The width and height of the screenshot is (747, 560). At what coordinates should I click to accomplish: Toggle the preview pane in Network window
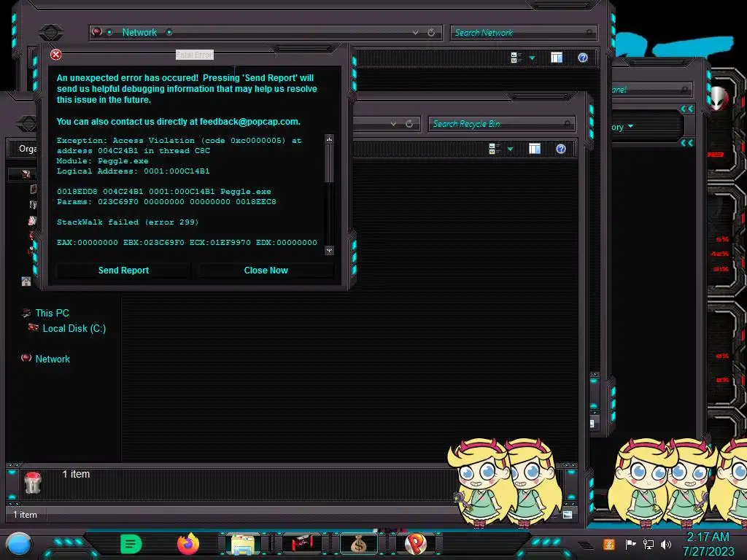[x=557, y=58]
